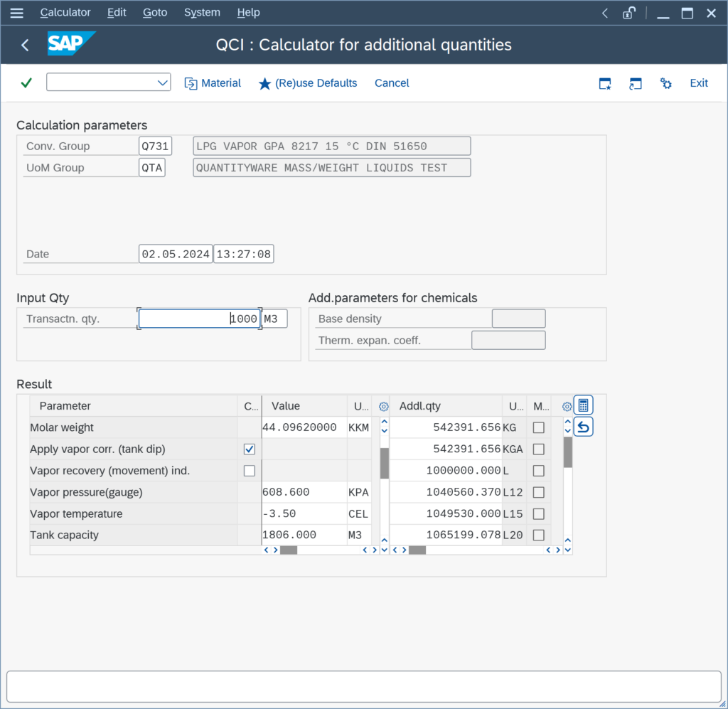Click the lock/unlock session icon
This screenshot has width=728, height=709.
click(628, 13)
